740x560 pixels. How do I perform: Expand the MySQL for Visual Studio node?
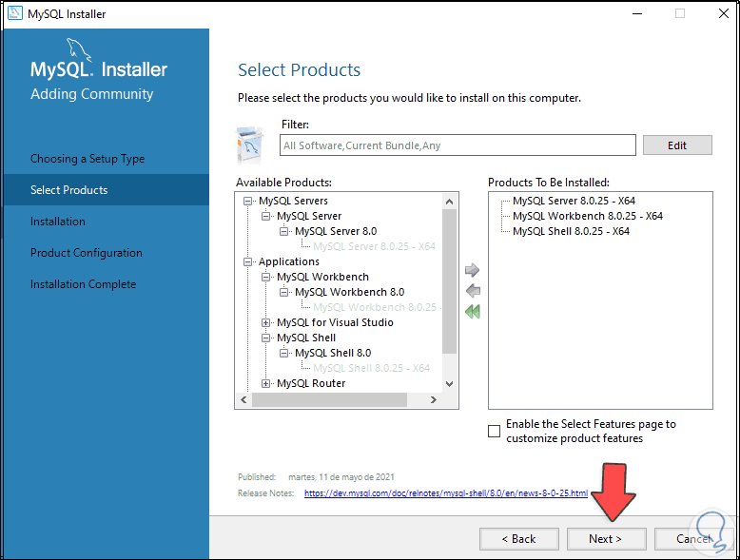tap(266, 322)
